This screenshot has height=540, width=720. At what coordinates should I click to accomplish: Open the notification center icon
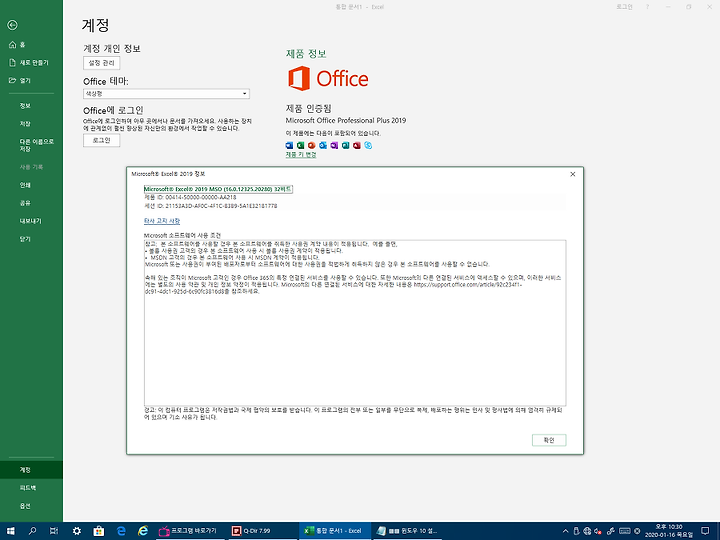(705, 531)
